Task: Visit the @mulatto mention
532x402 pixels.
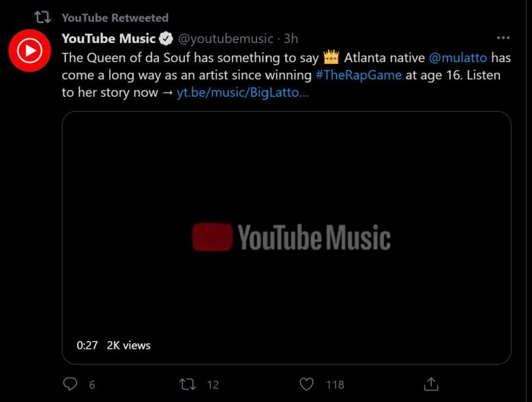Action: (x=458, y=57)
